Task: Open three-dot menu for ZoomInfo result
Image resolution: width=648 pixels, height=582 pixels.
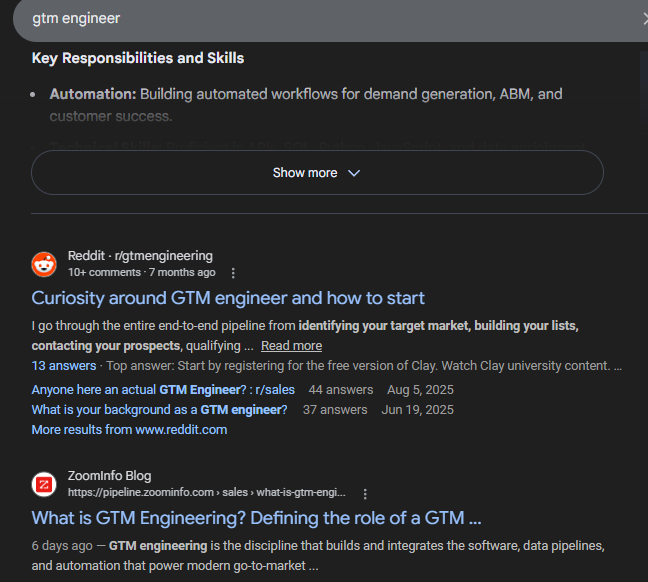Action: coord(365,494)
